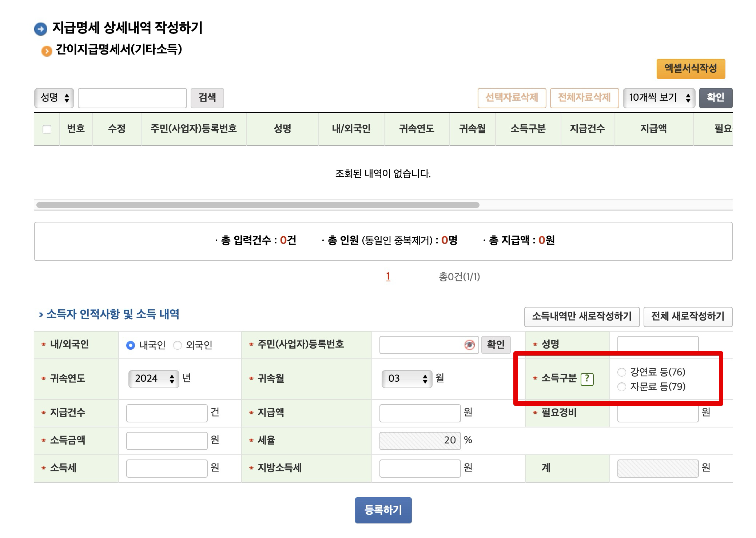This screenshot has width=756, height=538.
Task: Click page number 1 pagination link
Action: 388,277
